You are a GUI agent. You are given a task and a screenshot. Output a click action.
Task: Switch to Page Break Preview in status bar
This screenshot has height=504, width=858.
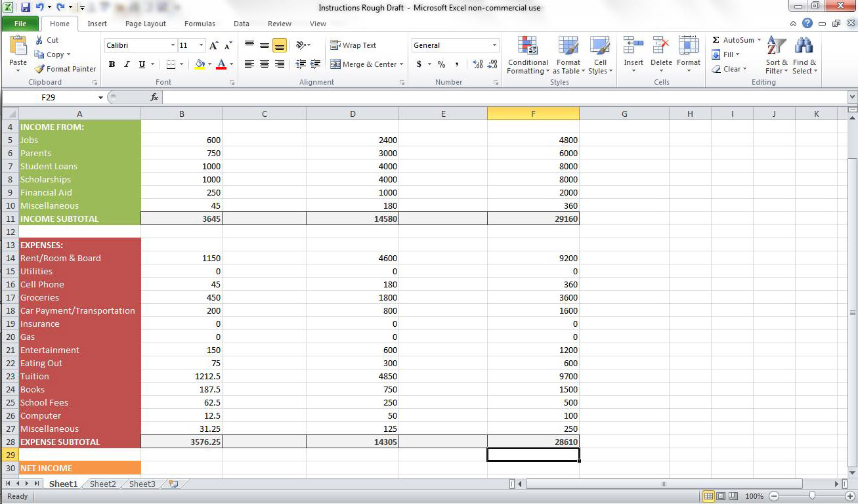point(733,496)
